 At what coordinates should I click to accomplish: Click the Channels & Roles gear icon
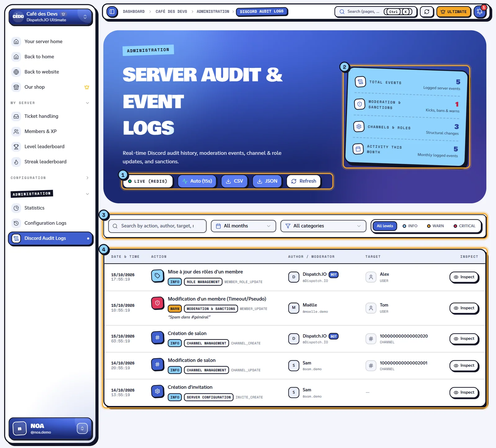pyautogui.click(x=359, y=127)
